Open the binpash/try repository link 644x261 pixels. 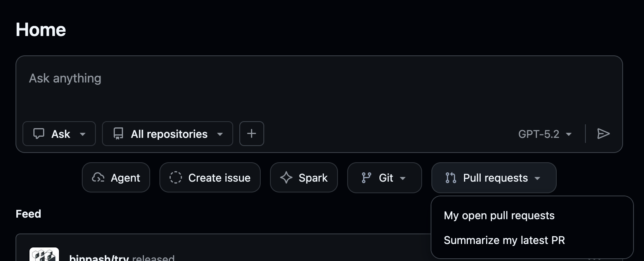pos(99,257)
